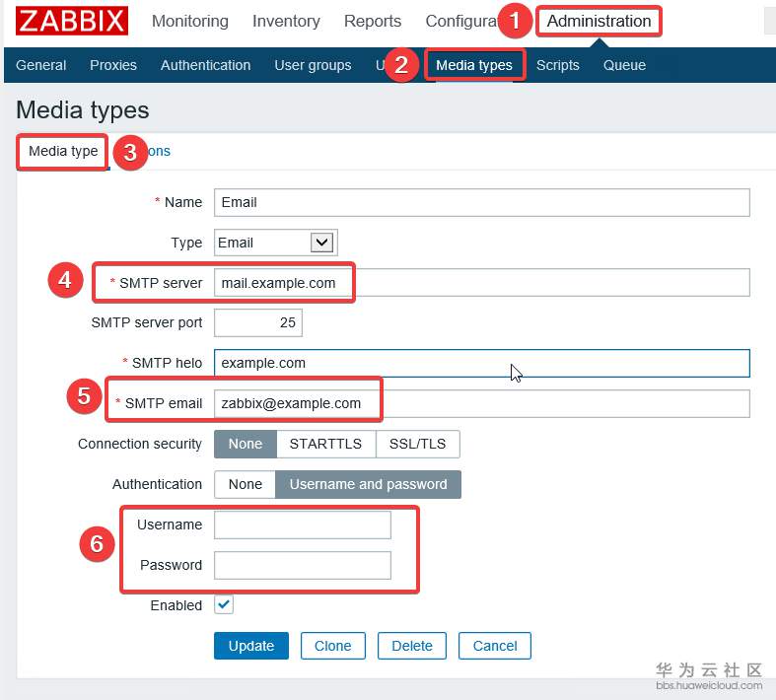Screen dimensions: 776x700
Task: Switch to the Media type tab
Action: click(63, 151)
